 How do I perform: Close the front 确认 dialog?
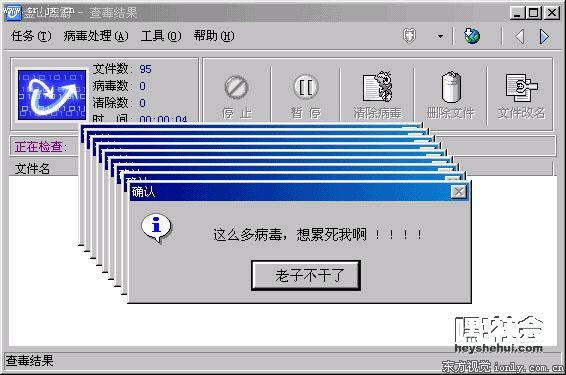point(459,192)
